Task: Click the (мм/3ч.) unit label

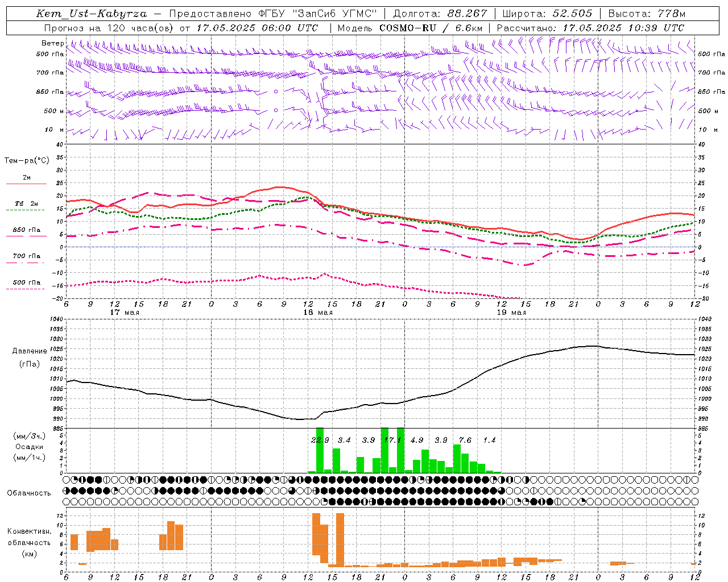Action: pos(30,436)
